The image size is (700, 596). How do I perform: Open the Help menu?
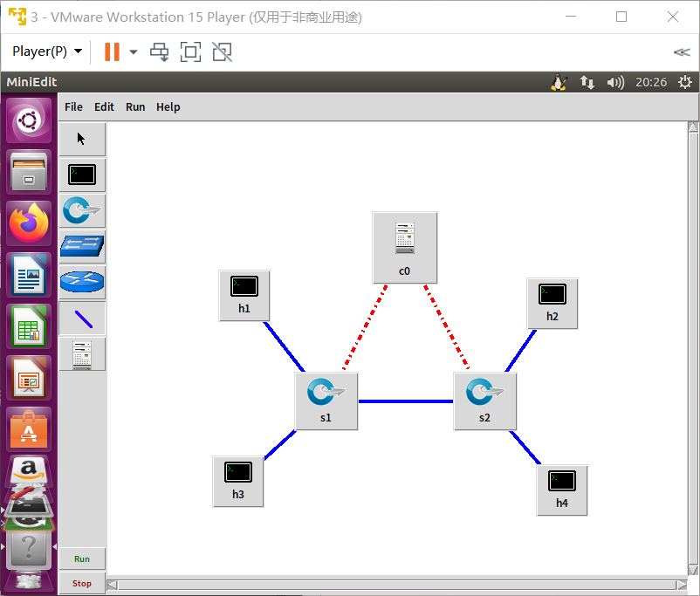pyautogui.click(x=168, y=107)
